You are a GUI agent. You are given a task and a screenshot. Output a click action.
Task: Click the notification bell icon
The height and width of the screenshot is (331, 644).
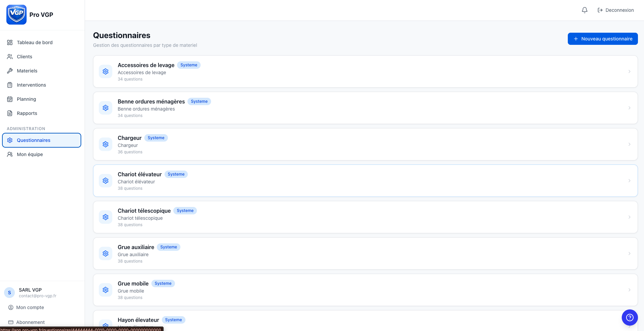pos(585,10)
